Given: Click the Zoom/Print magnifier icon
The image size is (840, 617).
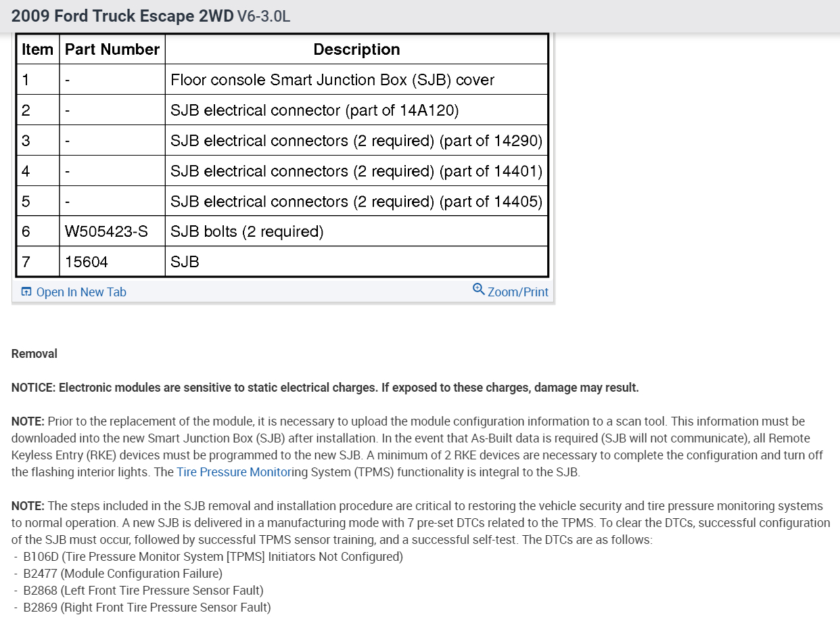Looking at the screenshot, I should coord(479,290).
